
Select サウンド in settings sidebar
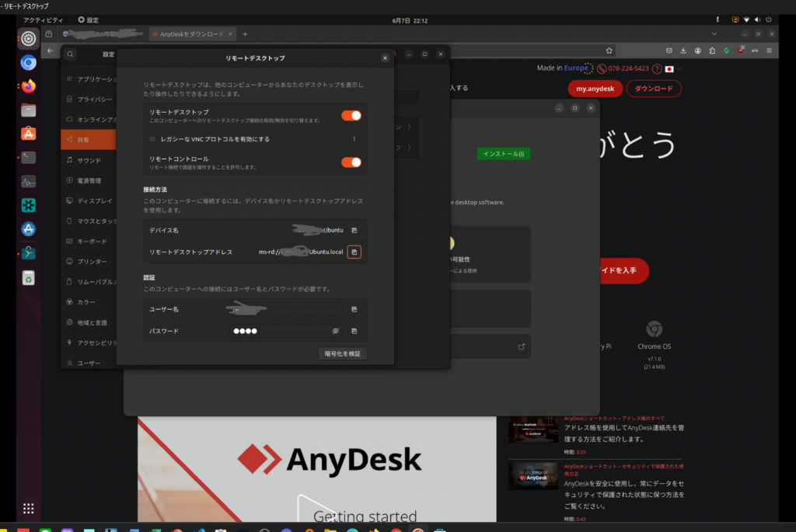(89, 160)
